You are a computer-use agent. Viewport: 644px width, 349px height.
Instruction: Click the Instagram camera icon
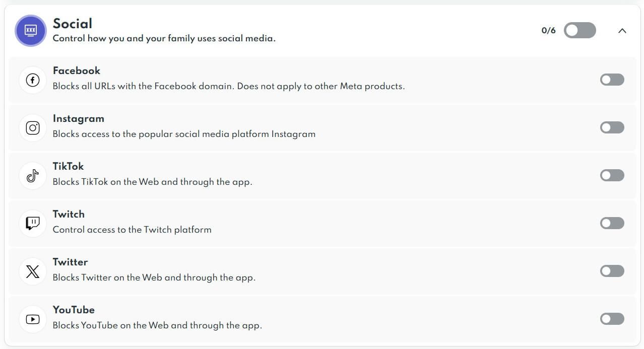pos(32,127)
